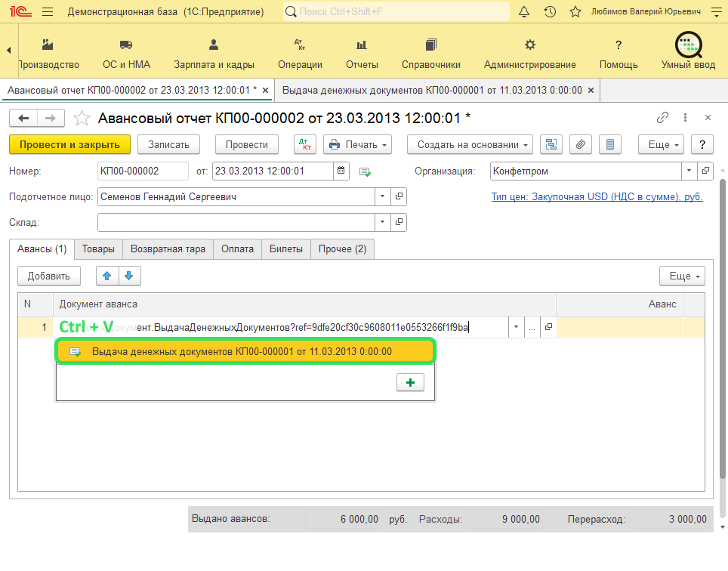This screenshot has width=728, height=571.
Task: Open Зарплата и кадры section
Action: point(214,54)
